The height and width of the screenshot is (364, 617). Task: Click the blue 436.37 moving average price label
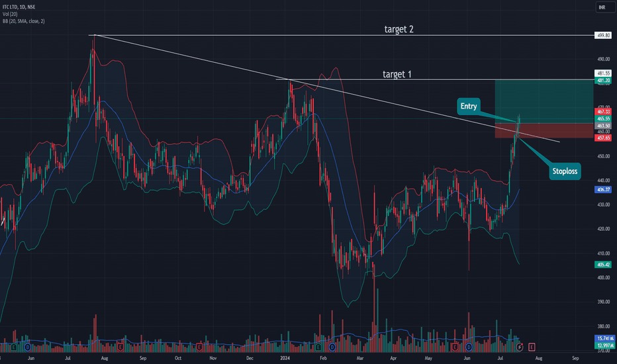coord(602,189)
